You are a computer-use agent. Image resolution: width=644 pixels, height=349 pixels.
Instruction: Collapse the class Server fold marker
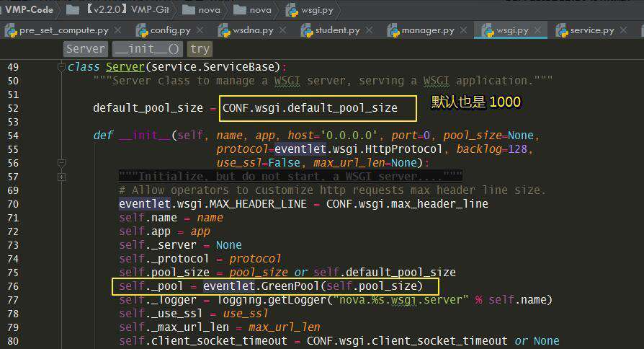[x=62, y=66]
